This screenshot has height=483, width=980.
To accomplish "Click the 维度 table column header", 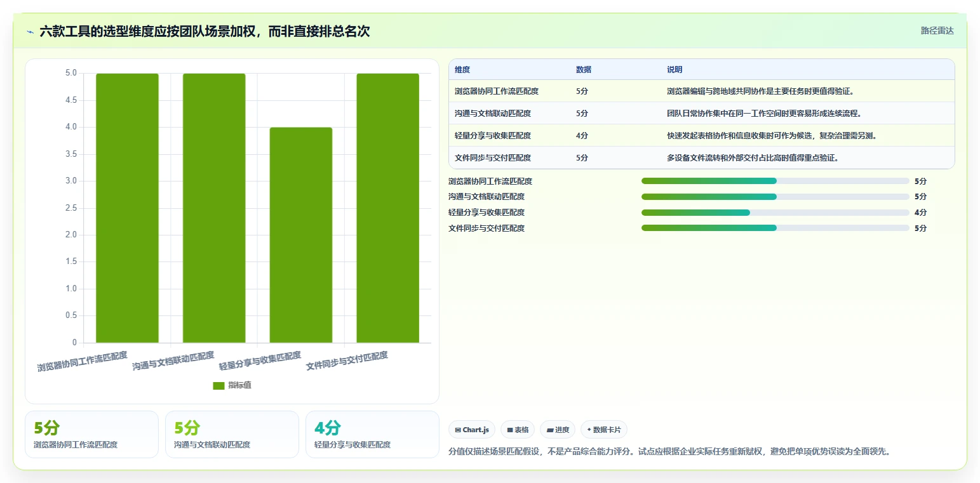I will (462, 70).
